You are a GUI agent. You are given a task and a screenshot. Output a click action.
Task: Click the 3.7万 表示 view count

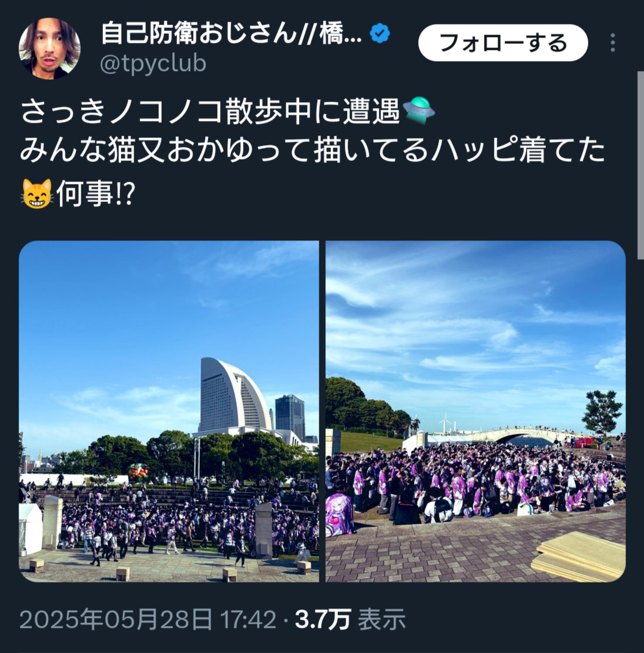tap(350, 620)
